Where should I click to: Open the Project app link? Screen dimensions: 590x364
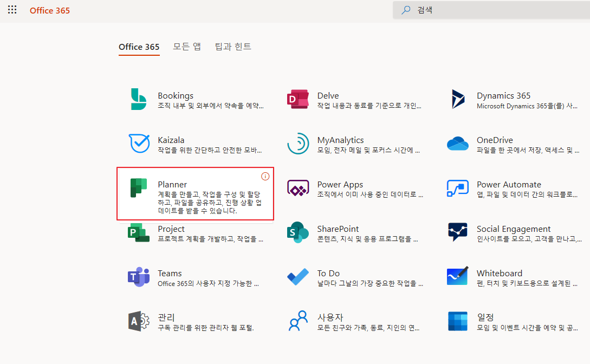(171, 229)
